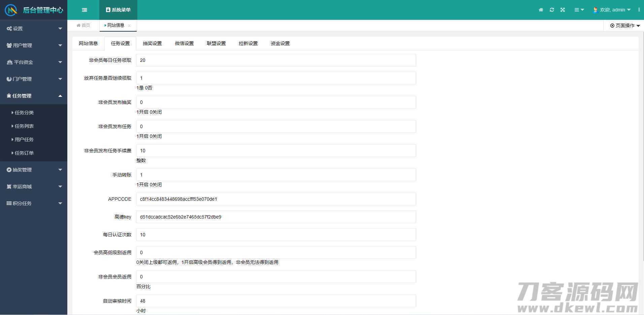Screen dimensions: 644x315
Task: Expand the 用户管理 sidebar menu
Action: (x=34, y=45)
